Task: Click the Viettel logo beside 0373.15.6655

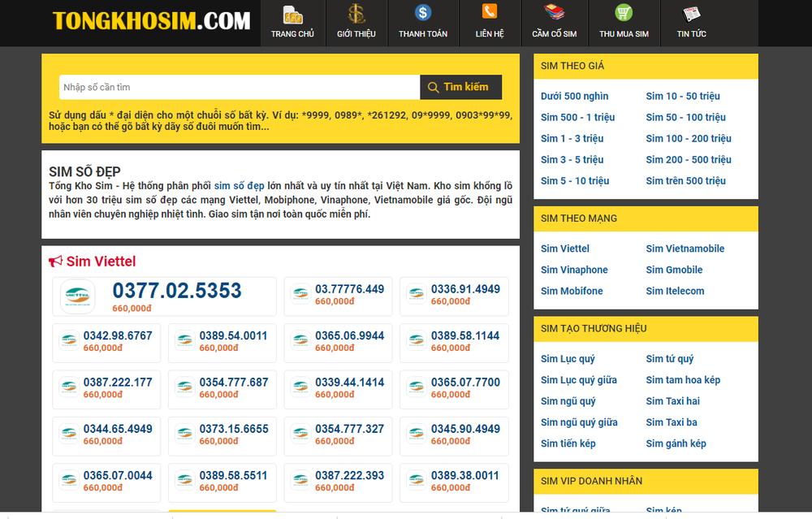Action: click(x=185, y=434)
